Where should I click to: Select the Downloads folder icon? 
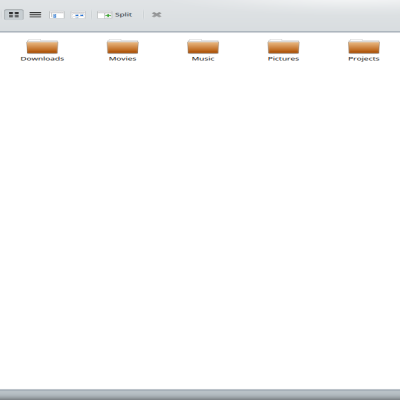pyautogui.click(x=42, y=47)
